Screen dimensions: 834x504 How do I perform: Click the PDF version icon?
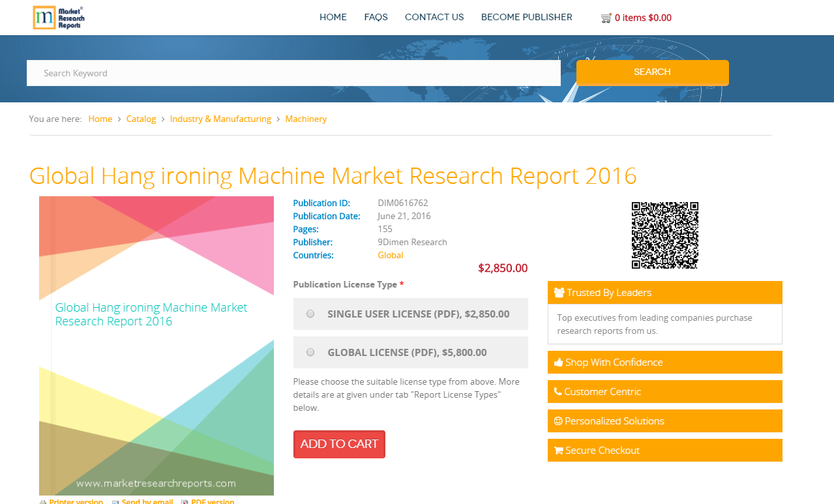(x=185, y=502)
